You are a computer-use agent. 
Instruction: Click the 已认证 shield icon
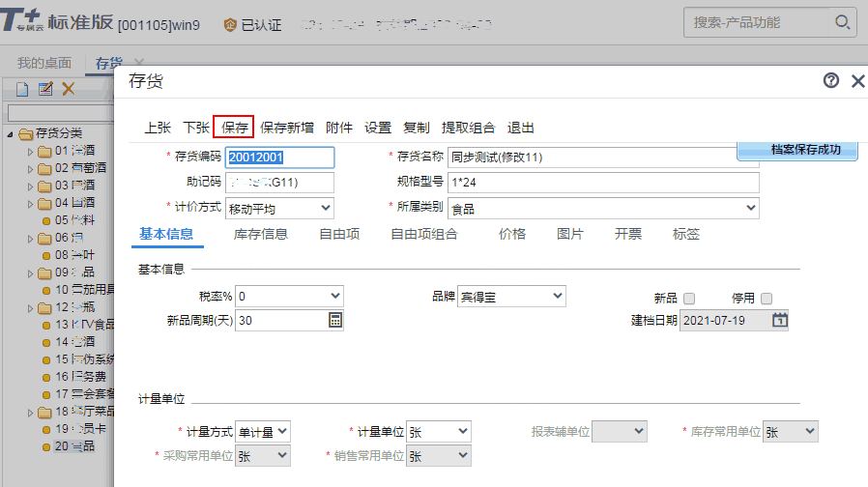[x=230, y=24]
